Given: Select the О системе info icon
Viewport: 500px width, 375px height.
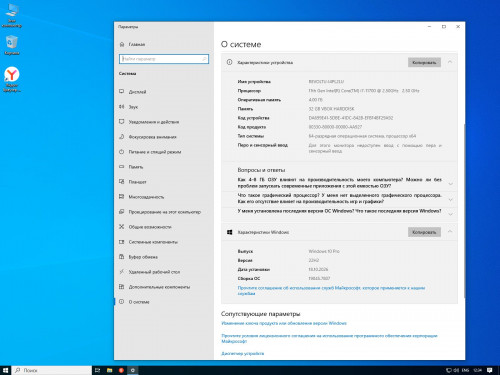Looking at the screenshot, I should pyautogui.click(x=122, y=302).
